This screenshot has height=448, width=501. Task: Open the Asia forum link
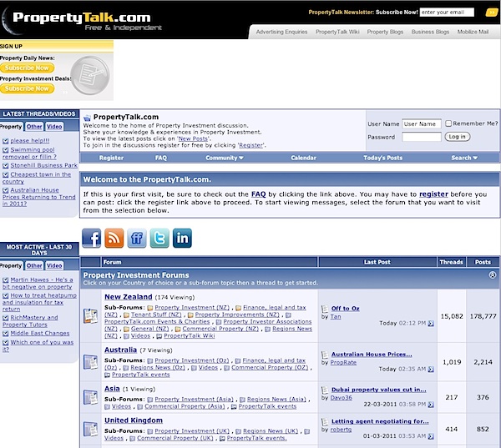pos(112,389)
